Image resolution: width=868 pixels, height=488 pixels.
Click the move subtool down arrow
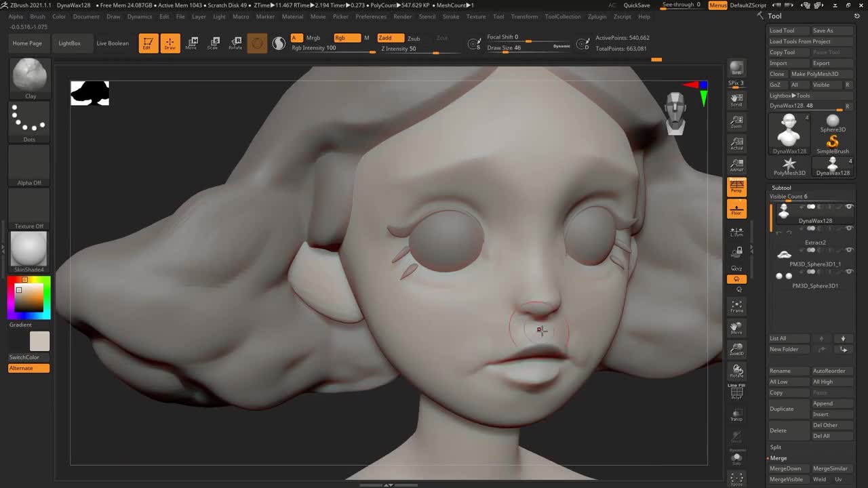coord(844,338)
